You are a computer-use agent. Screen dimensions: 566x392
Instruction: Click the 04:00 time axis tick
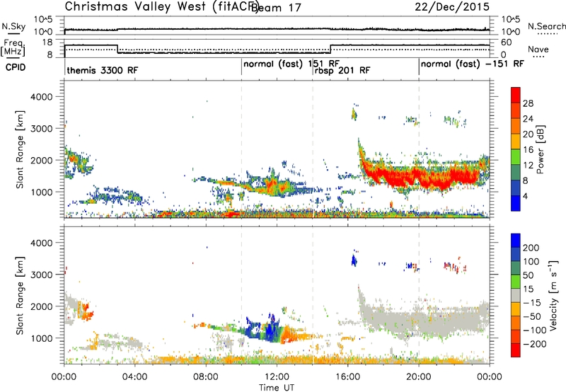pyautogui.click(x=134, y=377)
